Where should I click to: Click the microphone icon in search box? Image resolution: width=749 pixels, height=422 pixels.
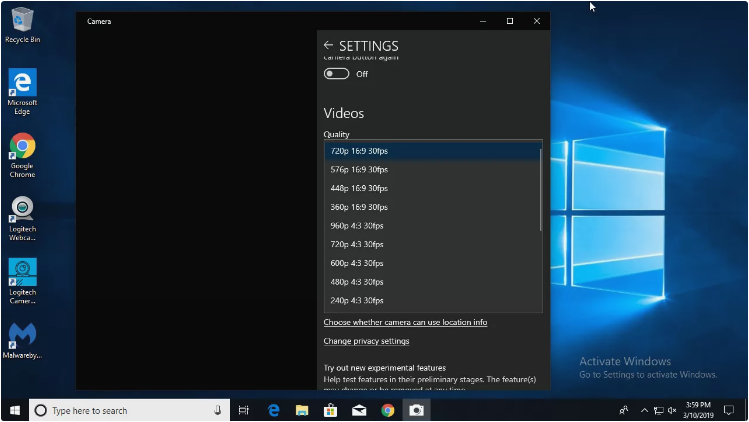(217, 410)
